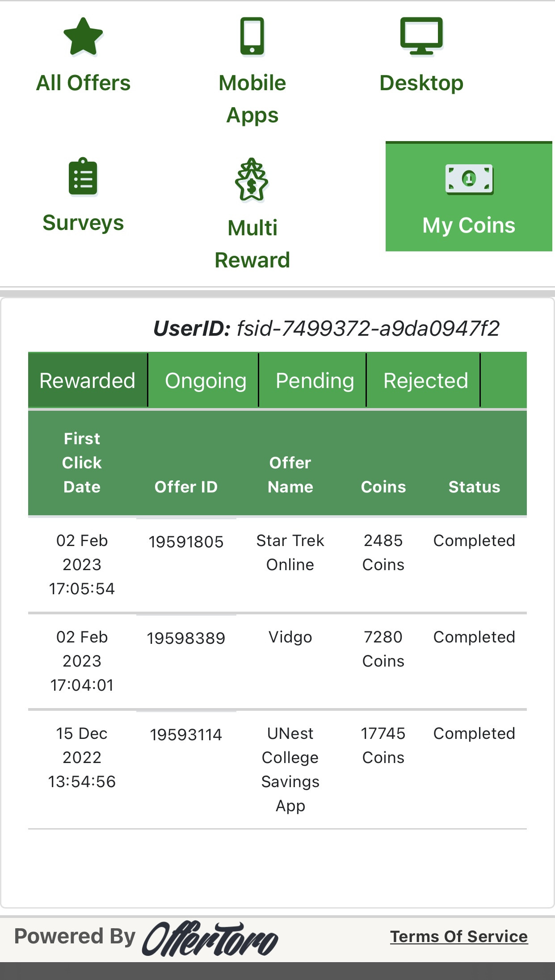The height and width of the screenshot is (980, 555).
Task: Tap the All Offers star icon
Action: (x=83, y=37)
